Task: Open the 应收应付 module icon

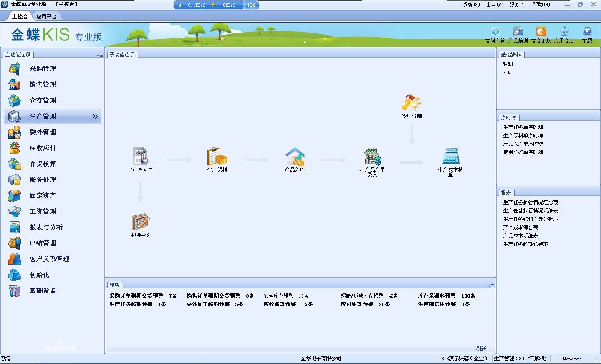Action: point(15,148)
